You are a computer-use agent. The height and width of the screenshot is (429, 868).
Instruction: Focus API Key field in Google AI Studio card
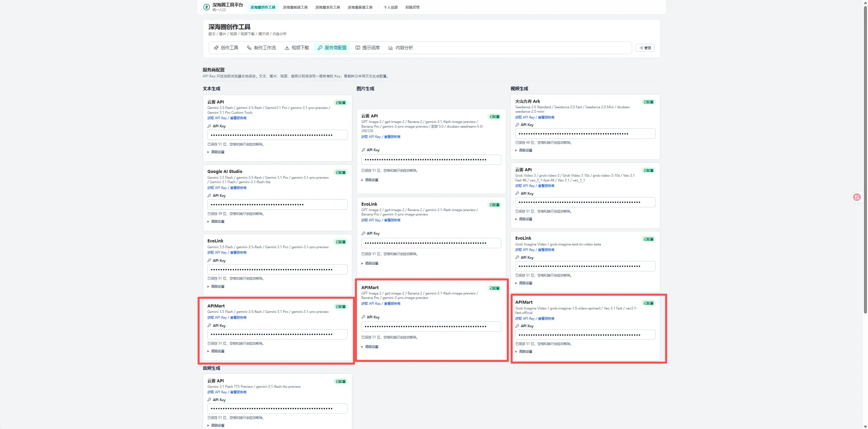pos(277,205)
